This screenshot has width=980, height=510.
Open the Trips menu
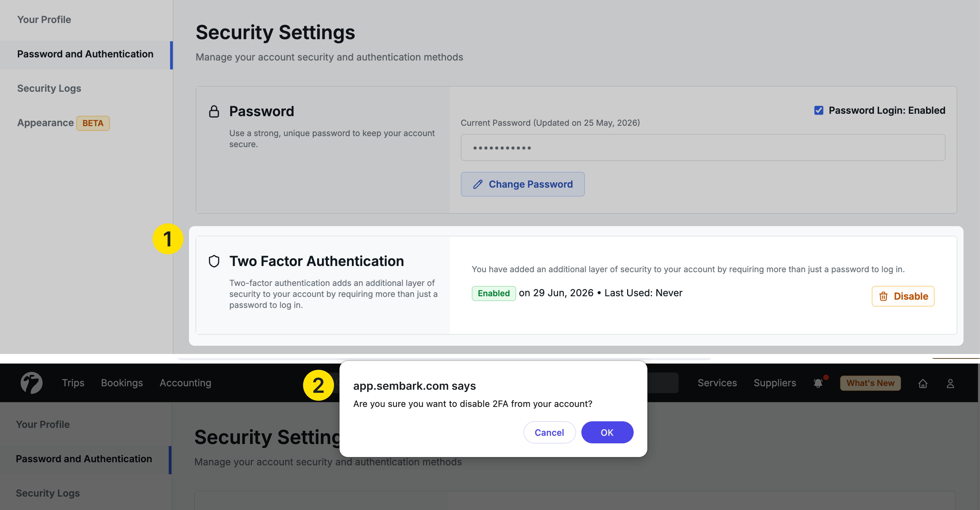click(x=73, y=383)
